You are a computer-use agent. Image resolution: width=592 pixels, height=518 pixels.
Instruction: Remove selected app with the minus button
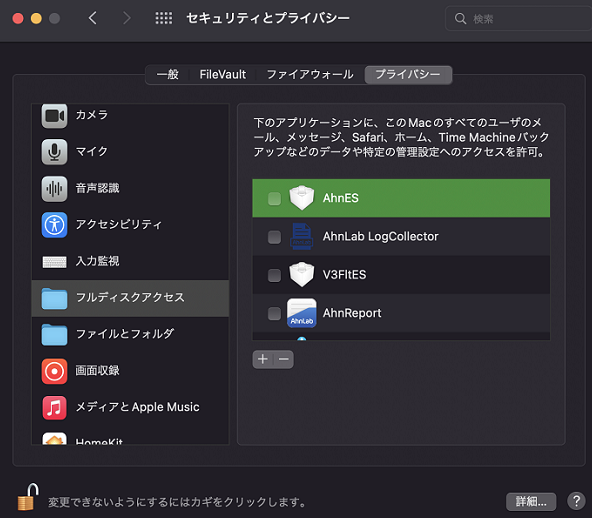pos(284,359)
